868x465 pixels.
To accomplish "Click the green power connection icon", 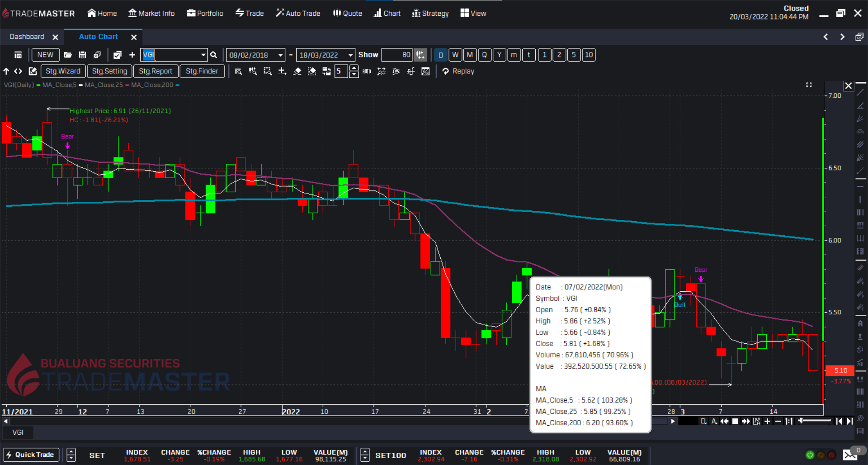I will coord(810,455).
